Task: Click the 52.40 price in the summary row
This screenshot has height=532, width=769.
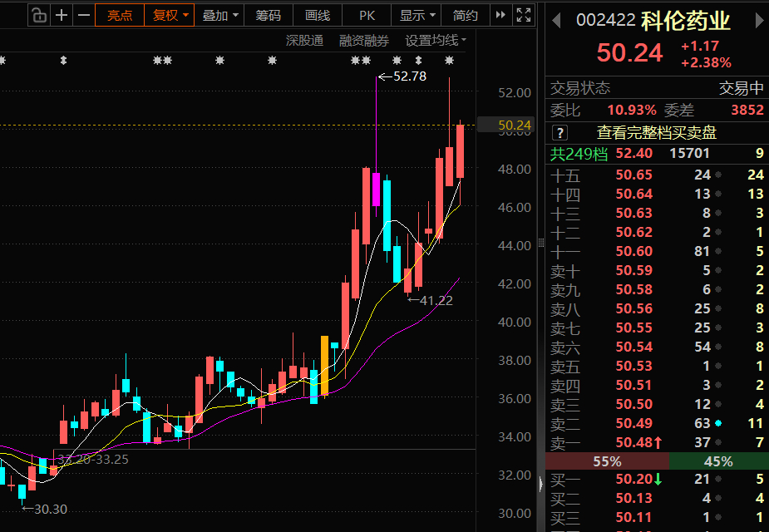Action: click(634, 154)
